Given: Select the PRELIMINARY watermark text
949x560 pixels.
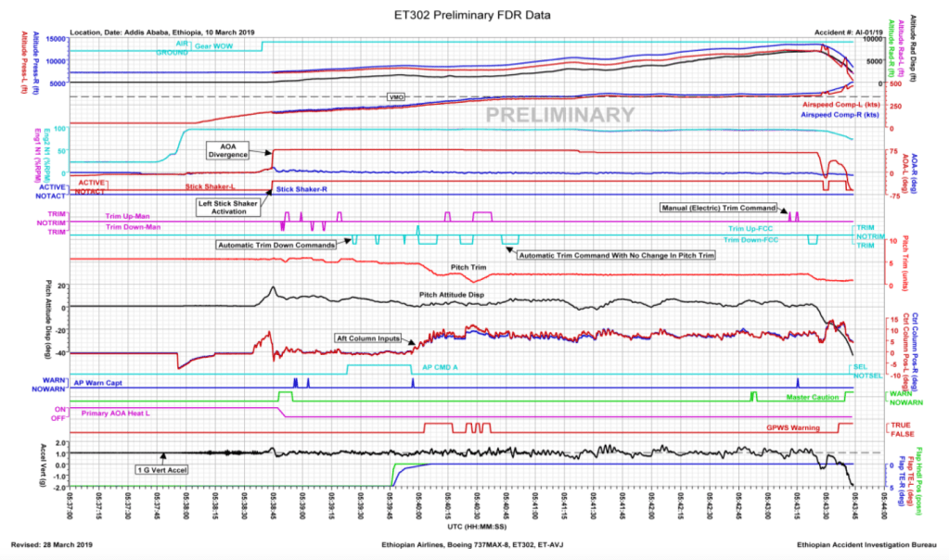Looking at the screenshot, I should click(x=560, y=115).
